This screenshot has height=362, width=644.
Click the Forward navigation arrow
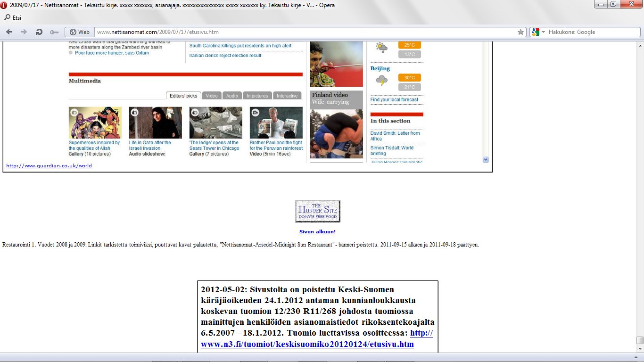coord(23,32)
